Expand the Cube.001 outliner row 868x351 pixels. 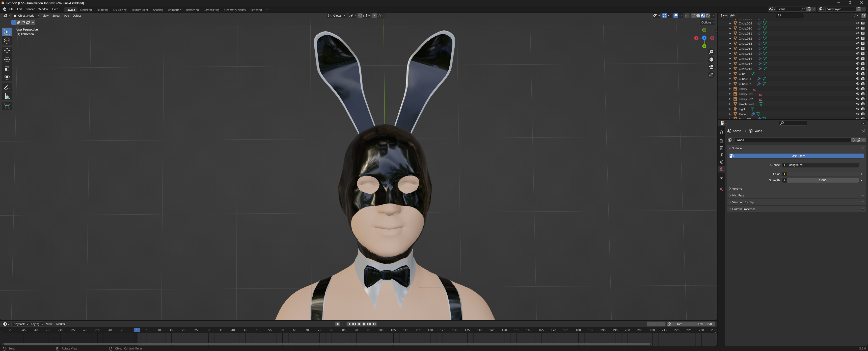point(730,79)
